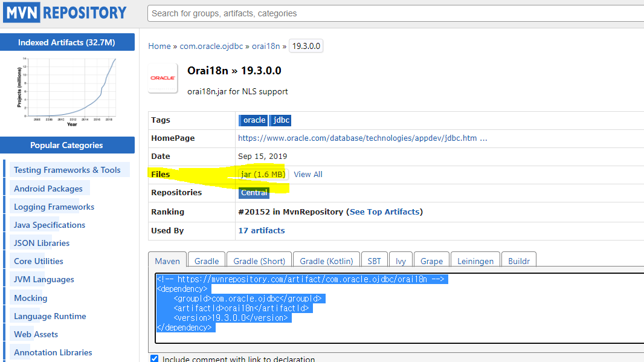The width and height of the screenshot is (644, 362).
Task: Click the Orai18n » 19.3.0.0 title
Action: tap(234, 71)
